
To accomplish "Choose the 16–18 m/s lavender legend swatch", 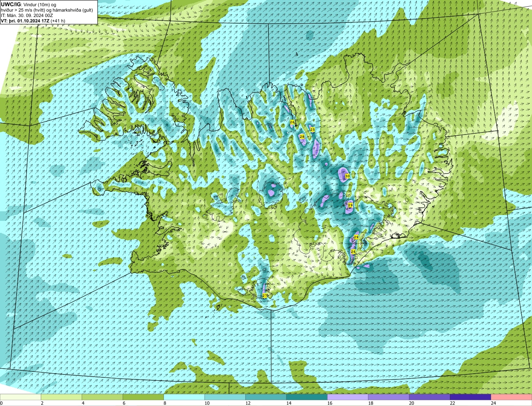I will [348, 397].
